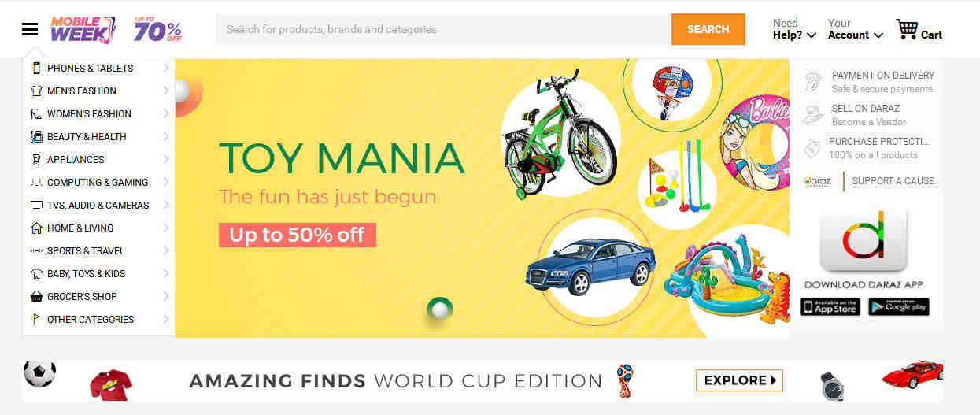Click the Payment on Delivery icon
Screen dimensions: 980x415
click(x=813, y=82)
